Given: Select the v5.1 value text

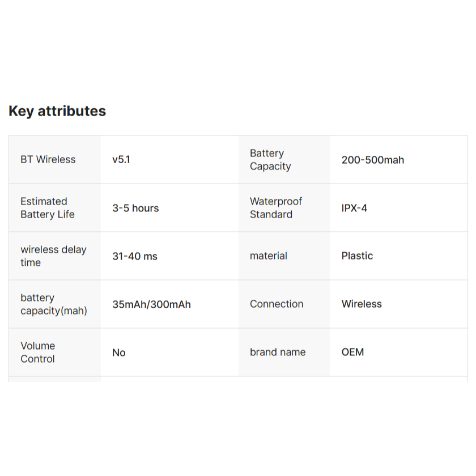Looking at the screenshot, I should [121, 160].
